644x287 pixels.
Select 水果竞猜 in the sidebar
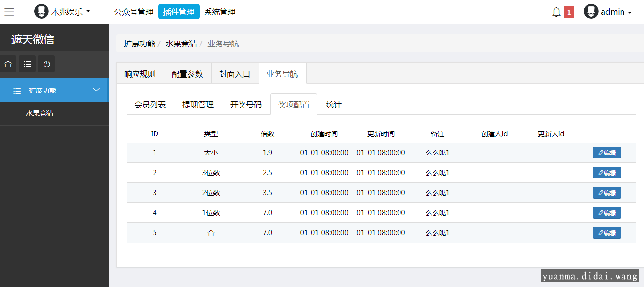coord(40,113)
